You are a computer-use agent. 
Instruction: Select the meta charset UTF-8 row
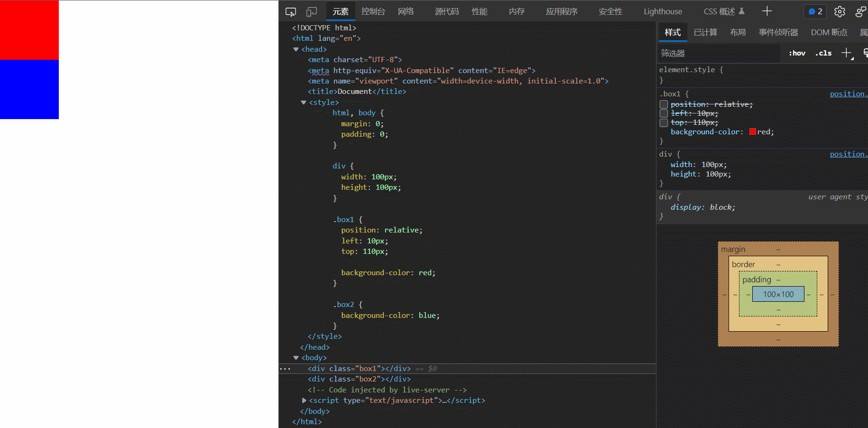point(355,60)
